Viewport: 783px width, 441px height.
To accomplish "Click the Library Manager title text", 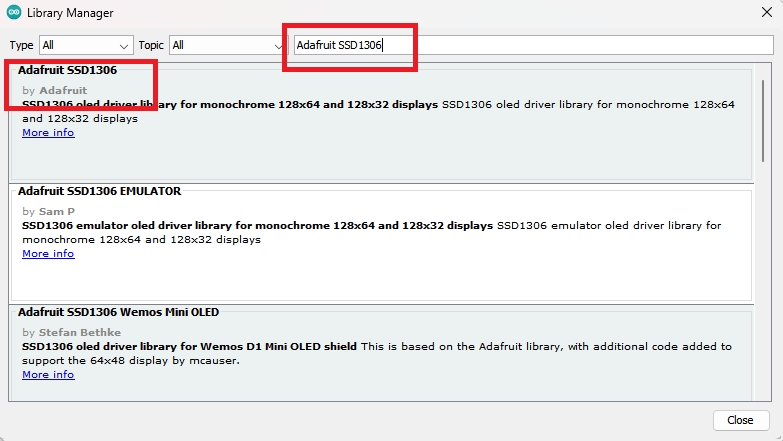I will pos(70,13).
